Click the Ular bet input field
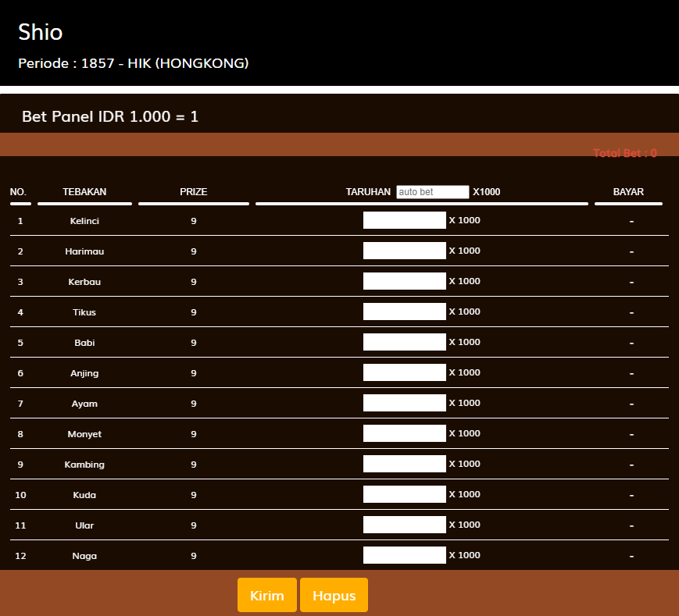The height and width of the screenshot is (616, 679). (404, 525)
